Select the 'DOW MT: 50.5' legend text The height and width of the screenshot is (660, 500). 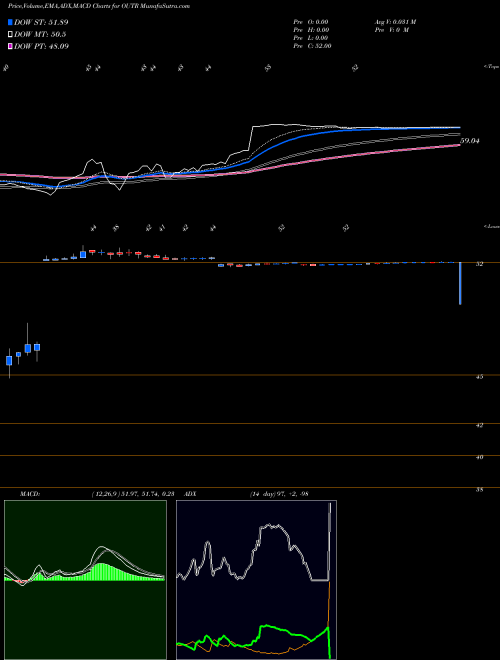tap(40, 35)
